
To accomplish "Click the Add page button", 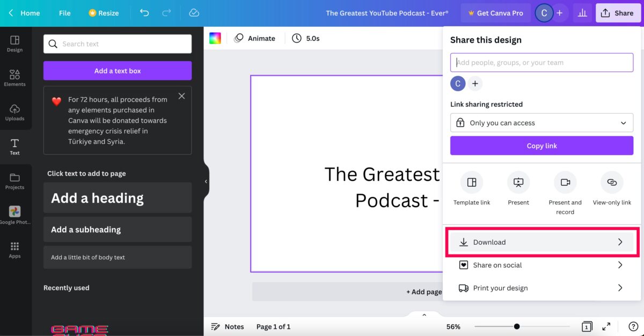I will coord(424,291).
